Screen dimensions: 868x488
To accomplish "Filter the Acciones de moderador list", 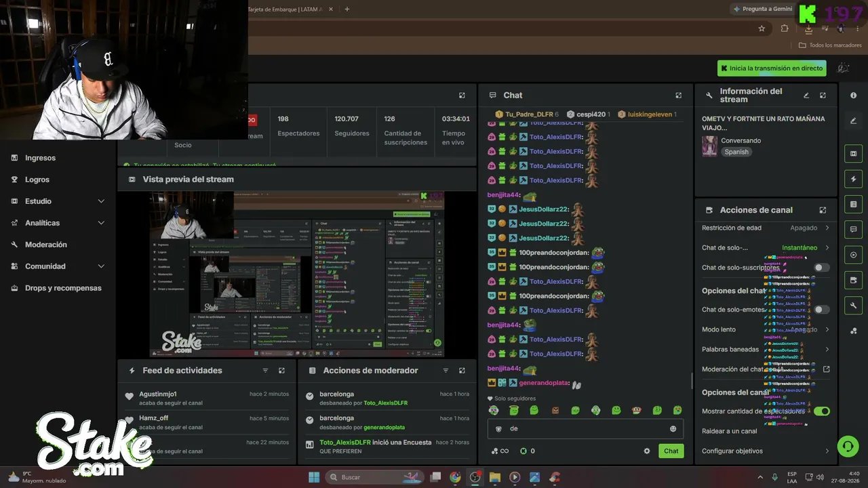I will [446, 371].
